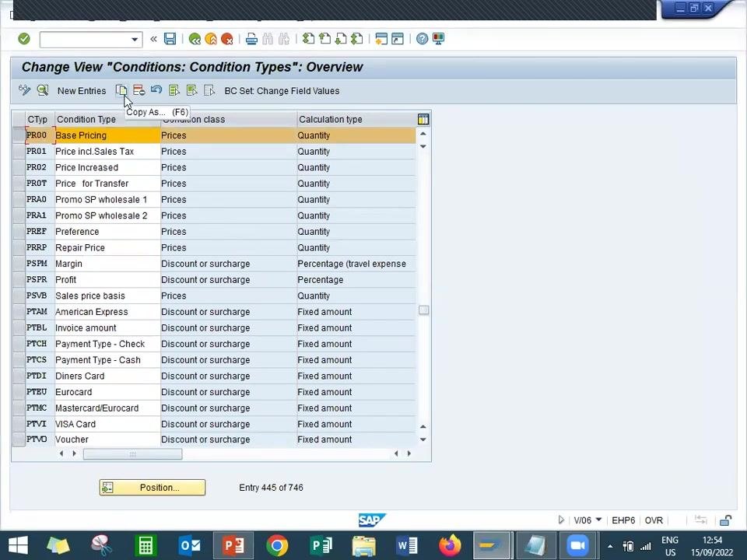
Task: Click the Price incl.Sales Tax cell
Action: click(x=107, y=152)
